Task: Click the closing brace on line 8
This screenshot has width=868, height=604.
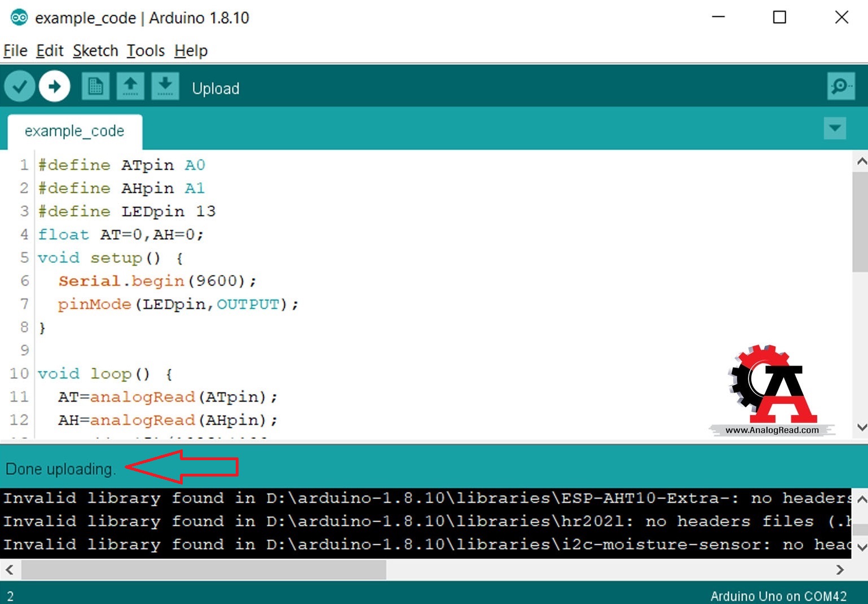Action: pyautogui.click(x=42, y=328)
